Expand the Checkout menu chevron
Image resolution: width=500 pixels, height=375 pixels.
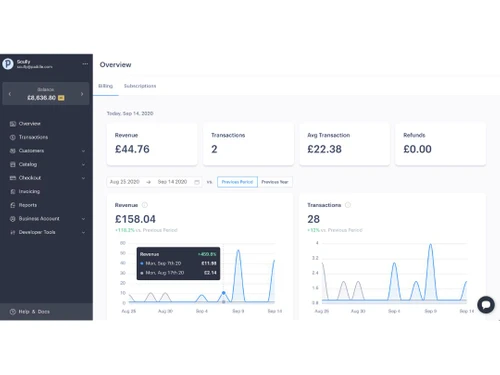coord(83,178)
